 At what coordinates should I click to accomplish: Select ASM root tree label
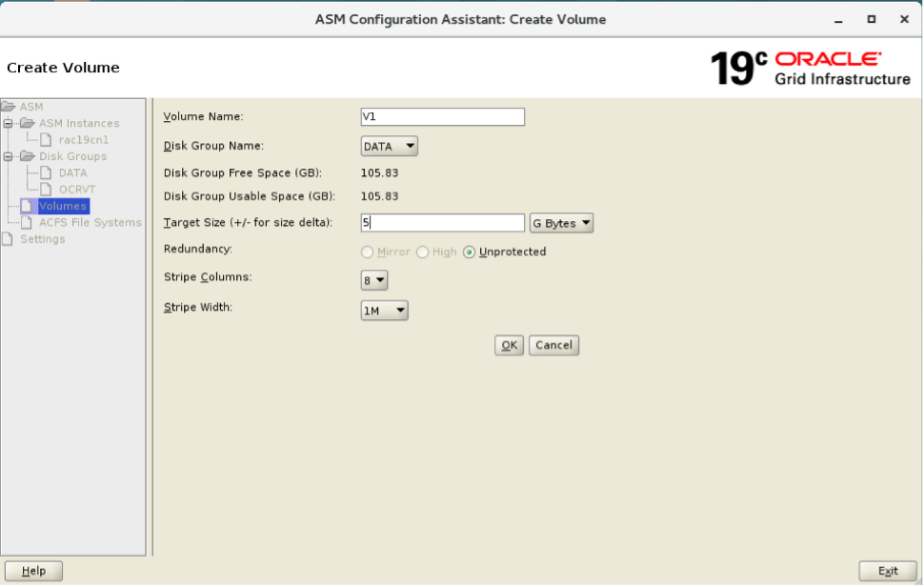click(x=31, y=107)
